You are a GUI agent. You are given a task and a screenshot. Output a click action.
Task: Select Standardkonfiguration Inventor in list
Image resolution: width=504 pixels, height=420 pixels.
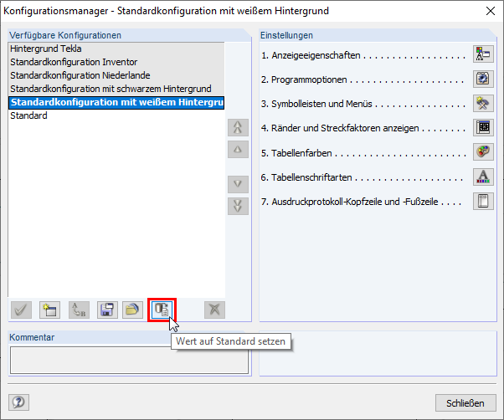click(x=116, y=62)
